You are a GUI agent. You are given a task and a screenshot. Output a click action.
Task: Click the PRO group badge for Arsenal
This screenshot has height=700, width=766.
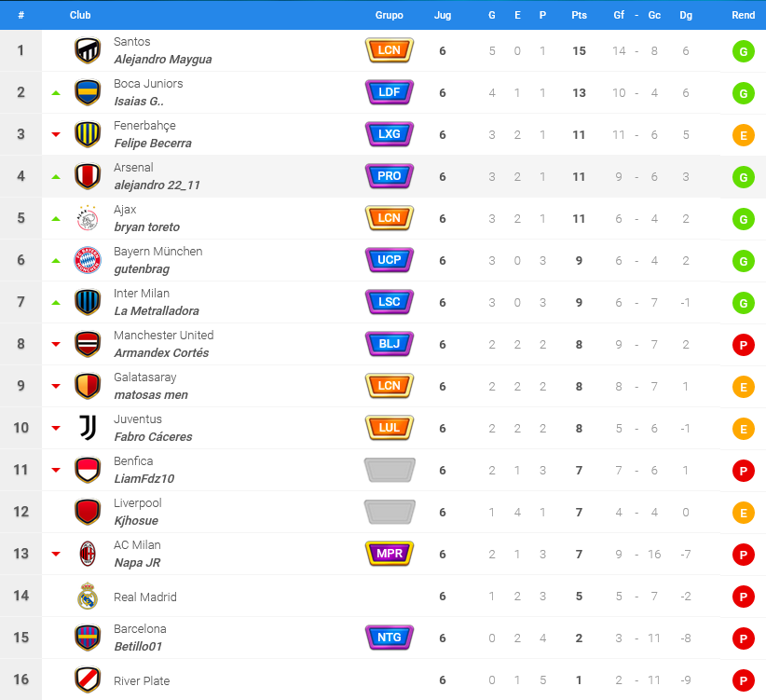[390, 176]
